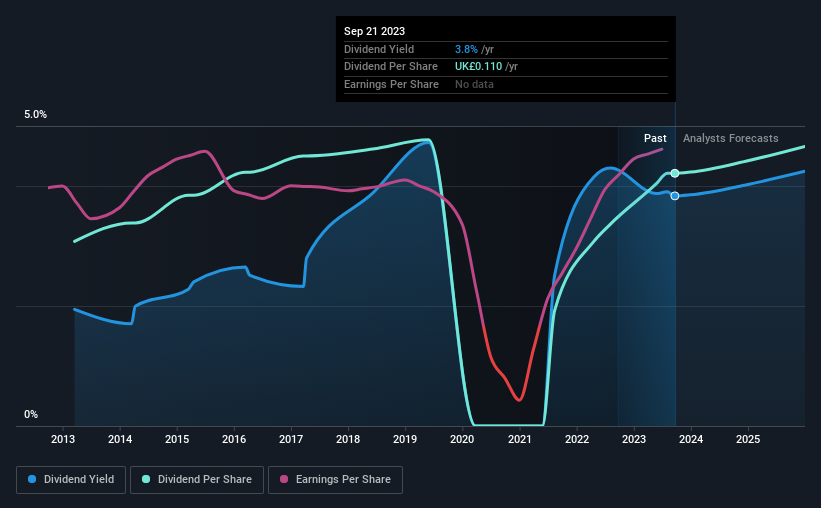Toggle the Dividend Per Share legend item

(196, 479)
